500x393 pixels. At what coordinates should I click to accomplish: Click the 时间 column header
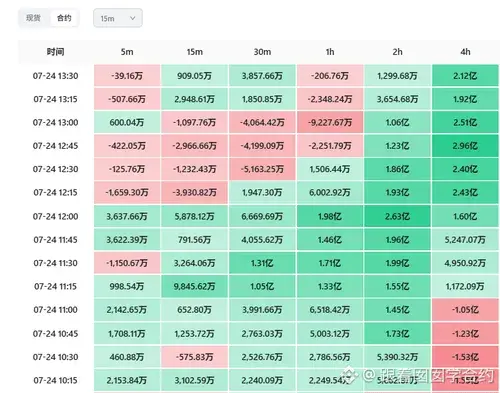[x=55, y=52]
